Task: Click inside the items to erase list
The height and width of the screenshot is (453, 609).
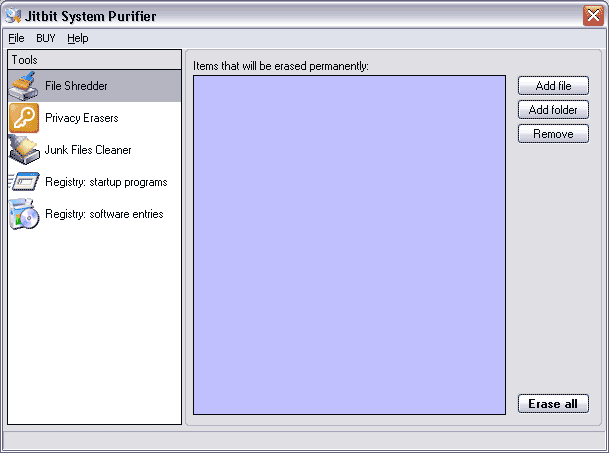Action: point(349,245)
